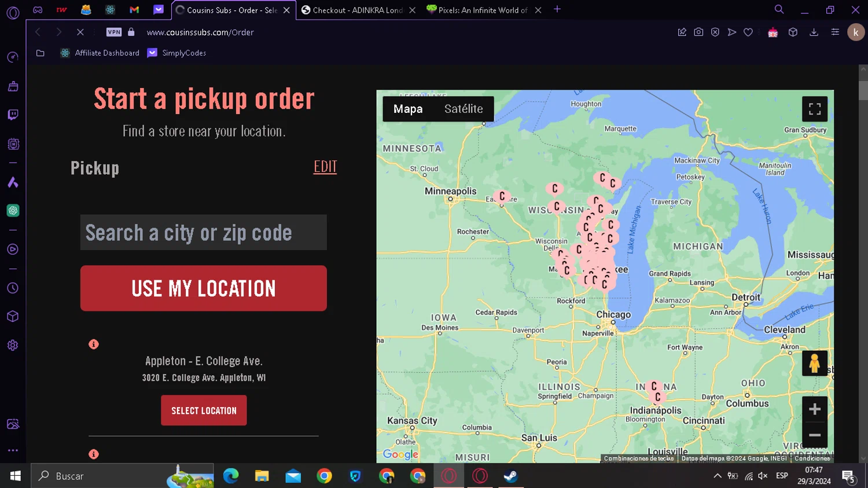The image size is (868, 488).
Task: Open the user profile avatar k
Action: coord(856,32)
